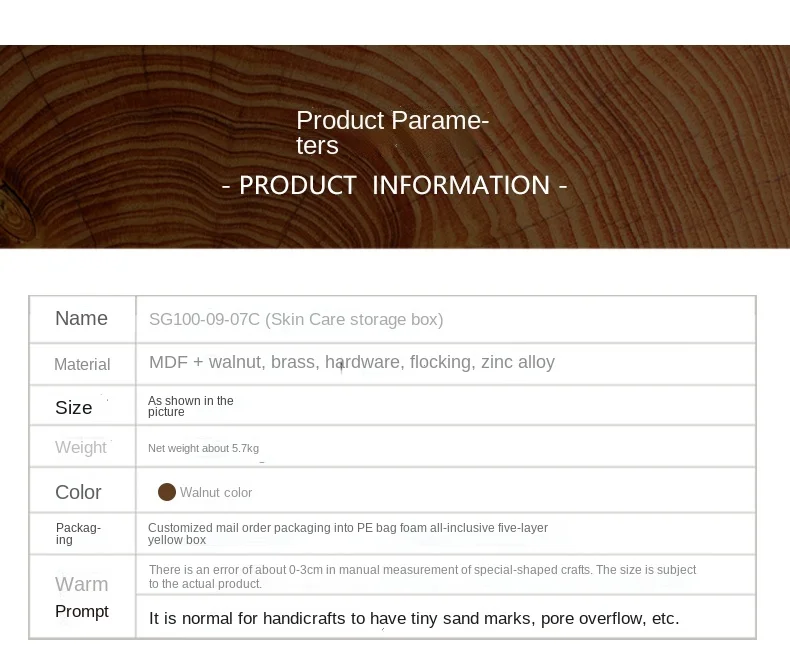Select the Weight row label
This screenshot has width=790, height=656.
[x=81, y=447]
